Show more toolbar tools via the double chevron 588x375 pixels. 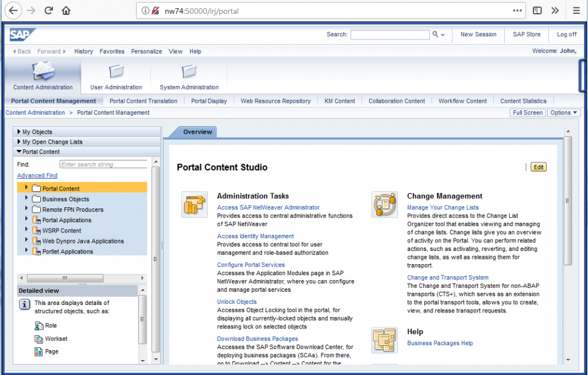click(555, 10)
